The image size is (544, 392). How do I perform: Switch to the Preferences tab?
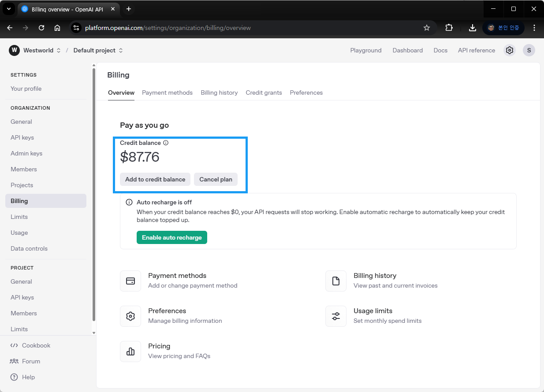coord(306,92)
